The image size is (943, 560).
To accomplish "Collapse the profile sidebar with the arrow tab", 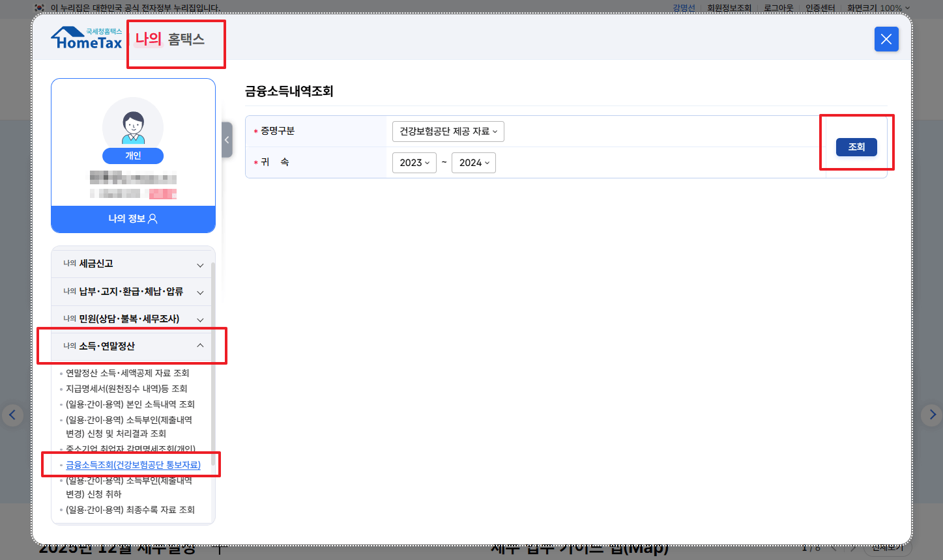I will point(226,139).
